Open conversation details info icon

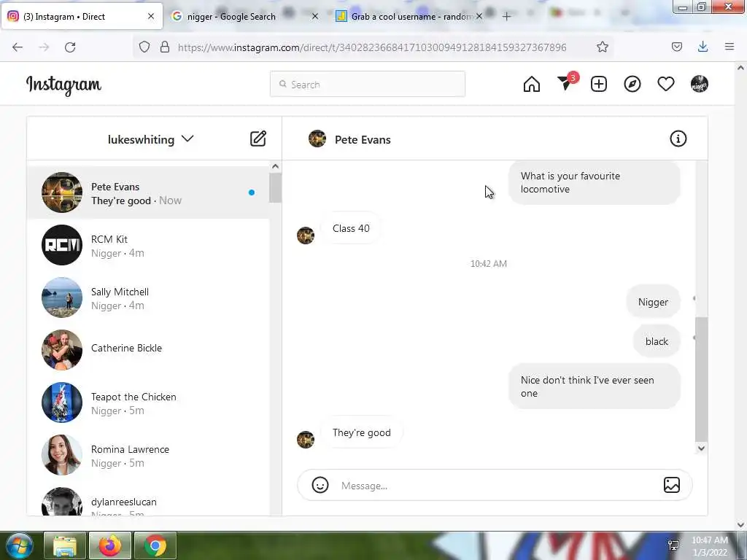point(678,139)
